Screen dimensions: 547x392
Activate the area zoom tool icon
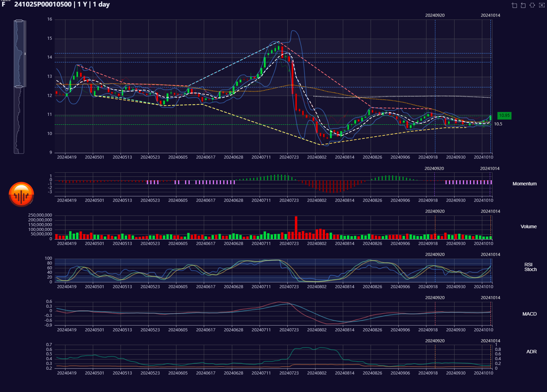pos(514,5)
